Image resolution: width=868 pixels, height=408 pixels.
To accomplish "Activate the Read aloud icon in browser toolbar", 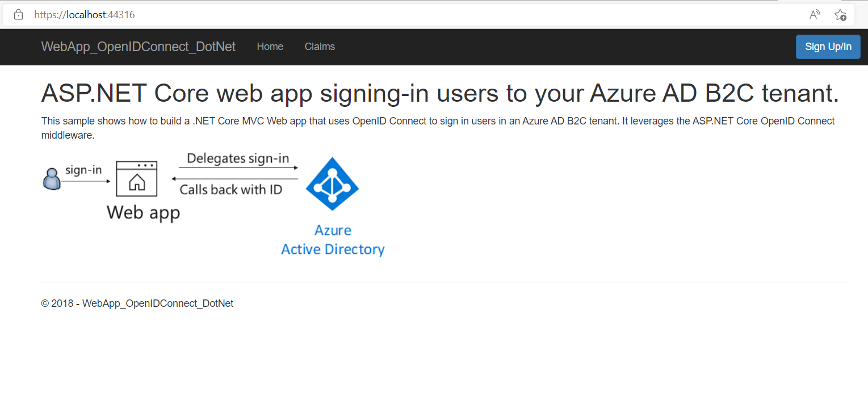I will 814,15.
